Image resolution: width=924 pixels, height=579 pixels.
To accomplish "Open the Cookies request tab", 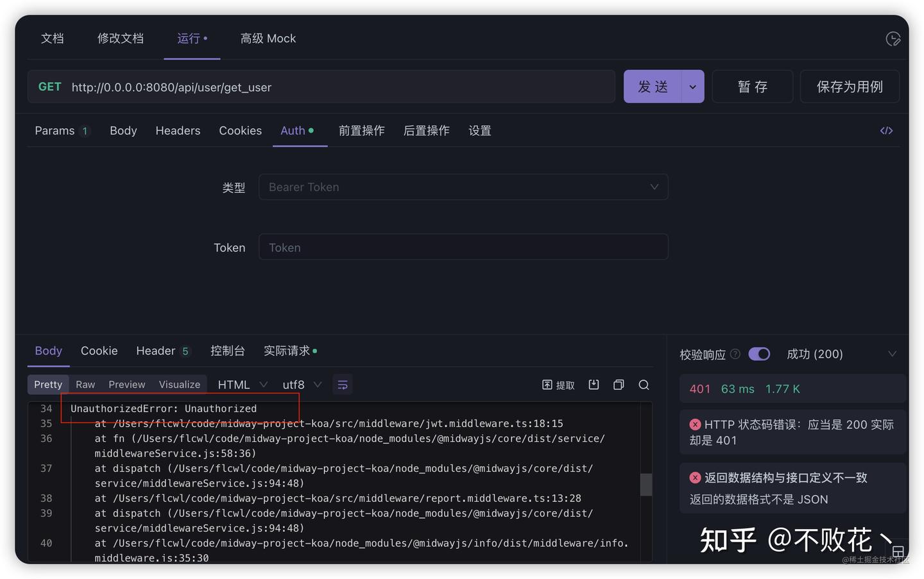I will tap(241, 131).
